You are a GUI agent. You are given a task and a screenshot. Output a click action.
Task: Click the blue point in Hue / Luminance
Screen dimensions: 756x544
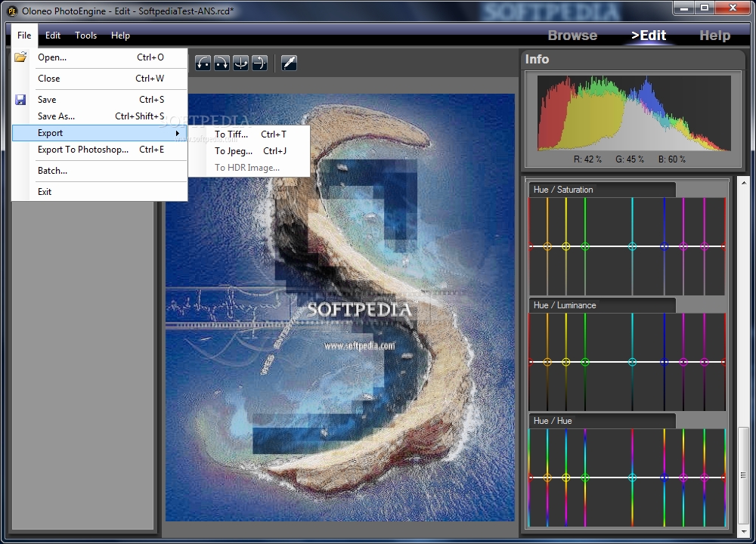664,362
